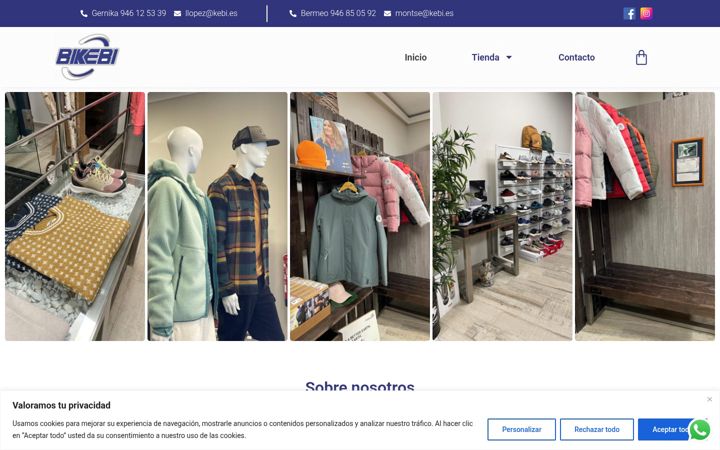
Task: Open the montse@kebi.es email link
Action: tap(424, 13)
